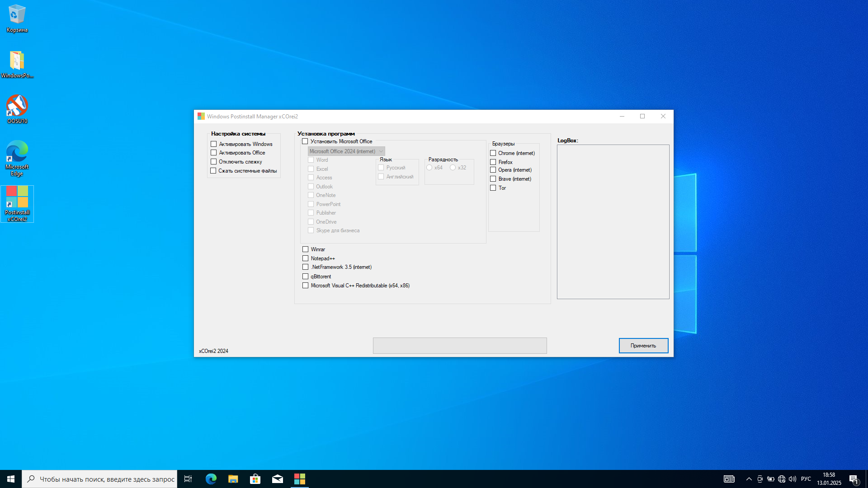This screenshot has height=488, width=868.
Task: Open the Recycle Bin (Корзина) desktop icon
Action: tap(17, 19)
